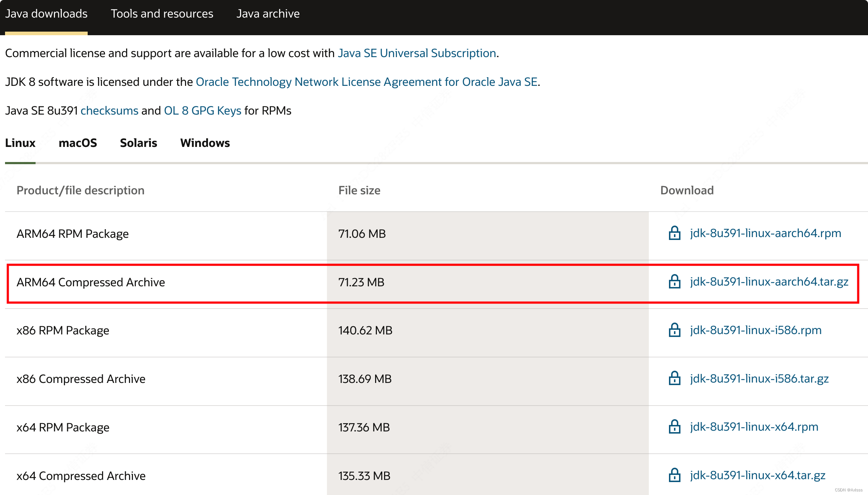868x495 pixels.
Task: Click lock icon beside jdk-8u391-linux-aarch64.tar.gz
Action: [674, 281]
